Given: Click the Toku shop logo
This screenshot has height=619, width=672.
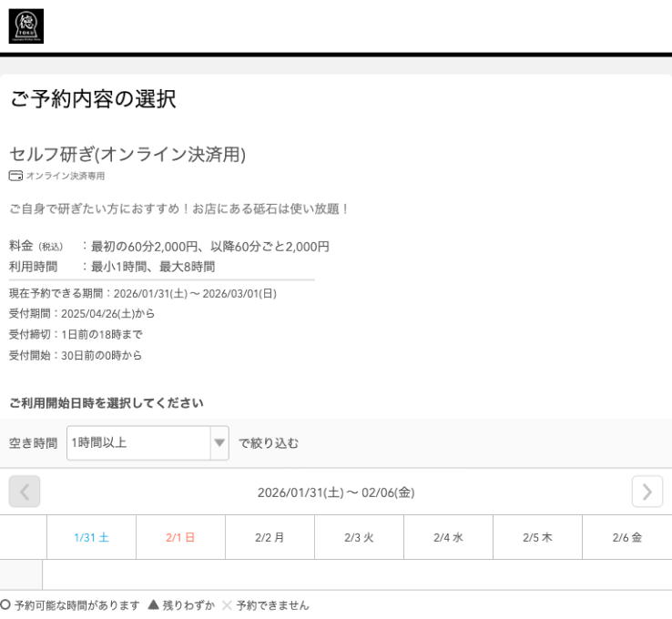Looking at the screenshot, I should pos(26,26).
